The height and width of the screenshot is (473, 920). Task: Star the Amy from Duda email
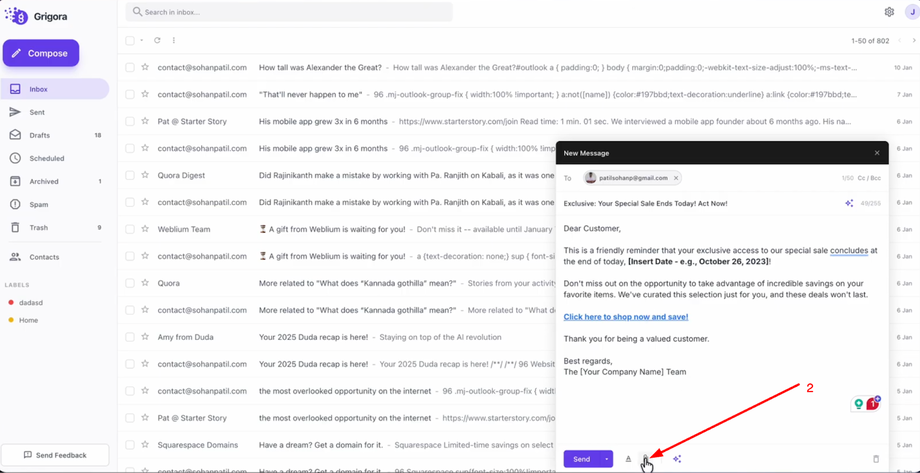point(145,337)
